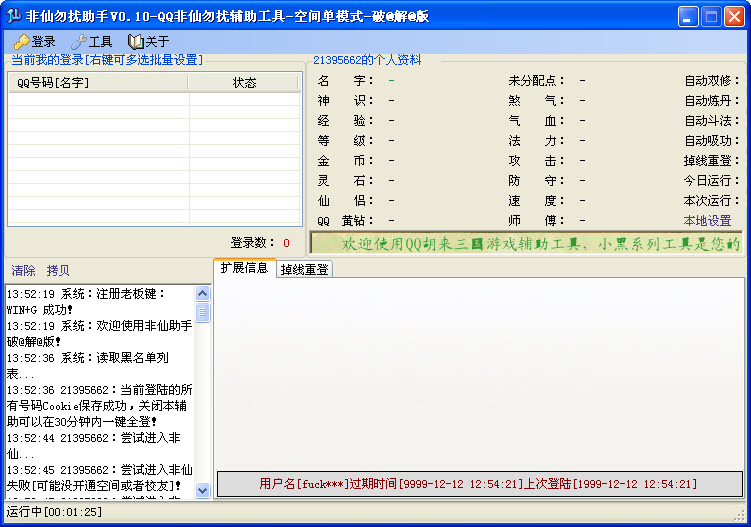
Task: Click the green scrolling welcome banner
Action: (526, 243)
